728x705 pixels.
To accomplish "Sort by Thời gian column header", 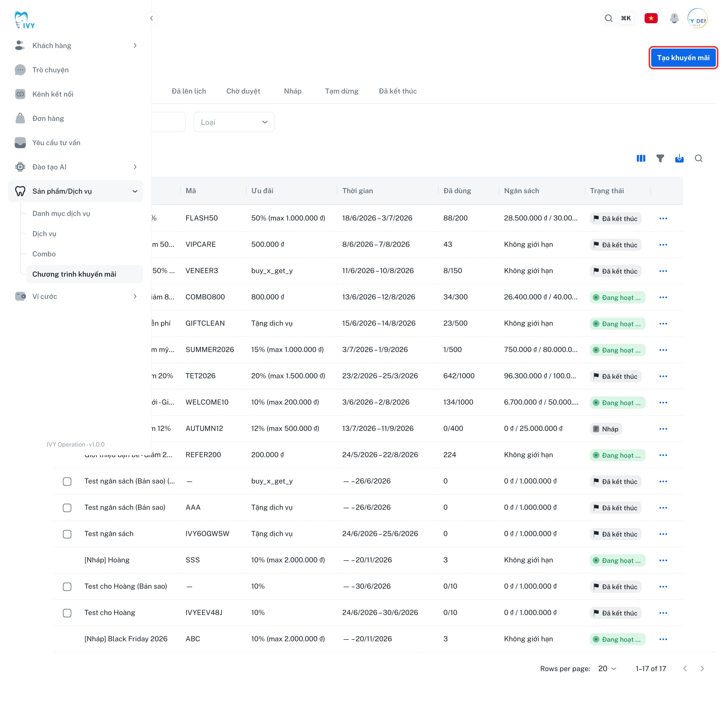I will tap(358, 191).
